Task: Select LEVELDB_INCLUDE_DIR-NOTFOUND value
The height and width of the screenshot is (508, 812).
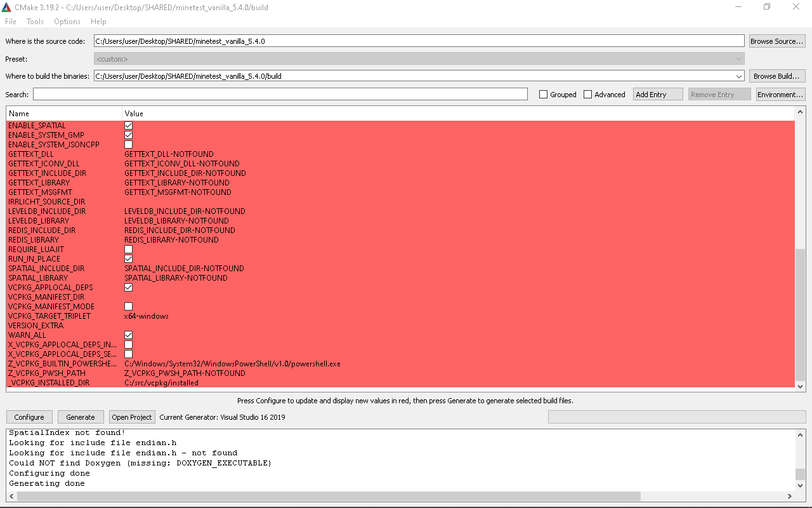Action: (185, 211)
